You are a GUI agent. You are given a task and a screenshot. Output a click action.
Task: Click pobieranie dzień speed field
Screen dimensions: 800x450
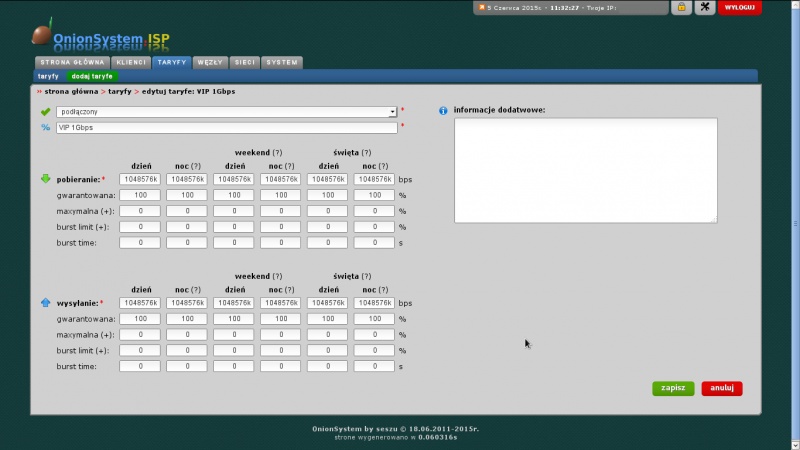pyautogui.click(x=140, y=179)
